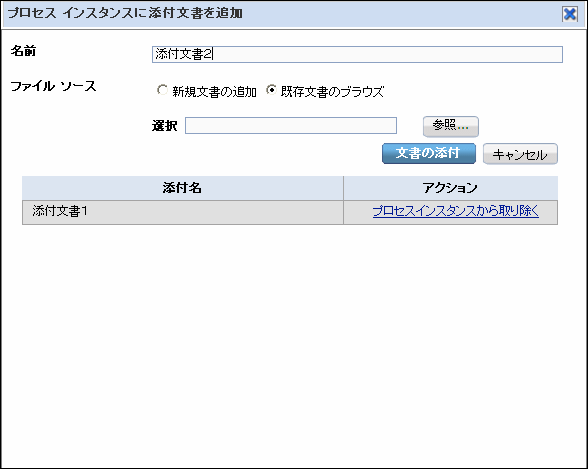Click the 選択 file path input field
The height and width of the screenshot is (469, 588).
pyautogui.click(x=291, y=125)
